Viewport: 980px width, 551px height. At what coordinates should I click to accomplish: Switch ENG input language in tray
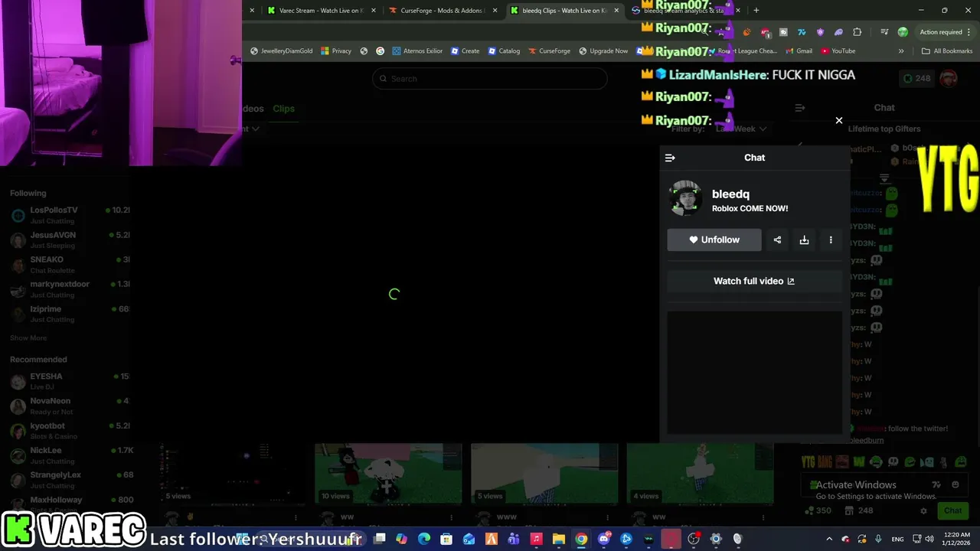pyautogui.click(x=897, y=539)
